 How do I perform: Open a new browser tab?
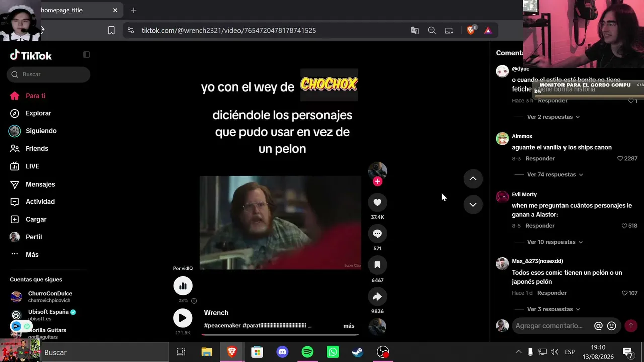pyautogui.click(x=134, y=10)
